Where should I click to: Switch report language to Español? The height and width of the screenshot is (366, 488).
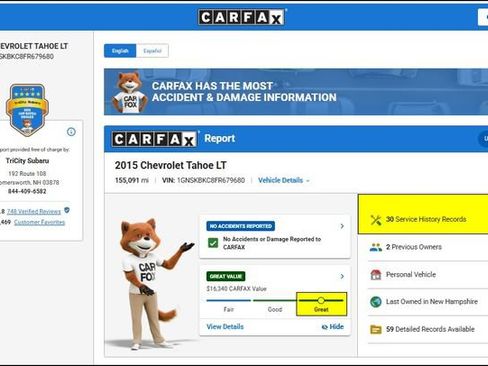[152, 51]
